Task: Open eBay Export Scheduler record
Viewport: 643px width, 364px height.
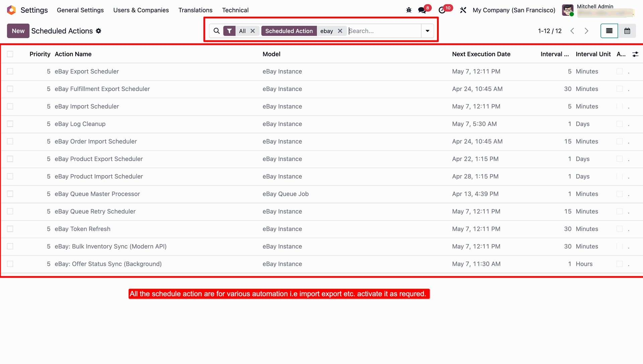Action: [x=87, y=72]
